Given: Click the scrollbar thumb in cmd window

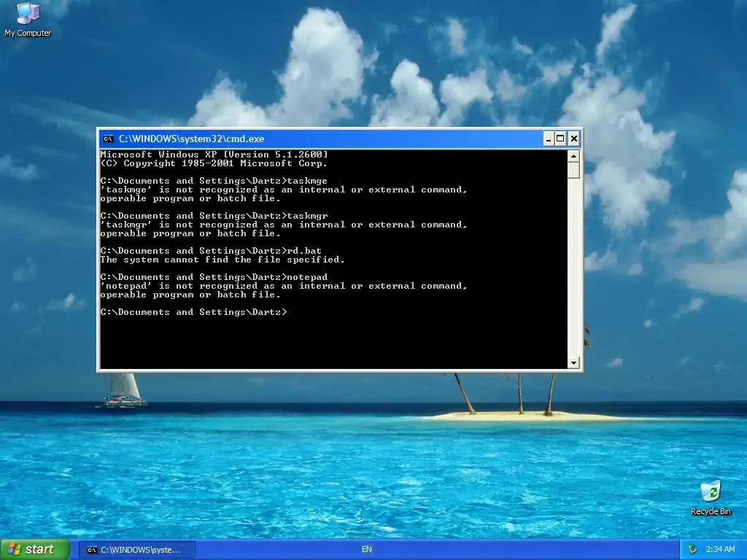Looking at the screenshot, I should click(x=573, y=170).
